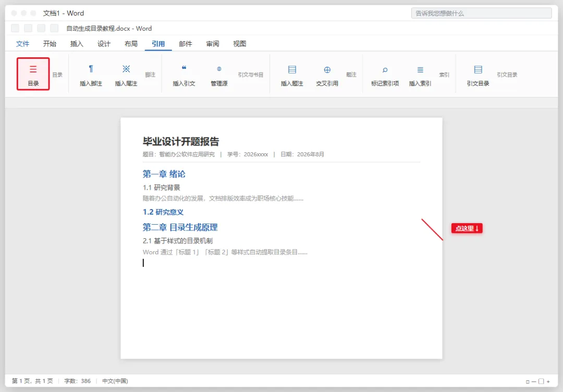
Task: Click the 1.1 研究背景 subheading
Action: click(x=161, y=187)
